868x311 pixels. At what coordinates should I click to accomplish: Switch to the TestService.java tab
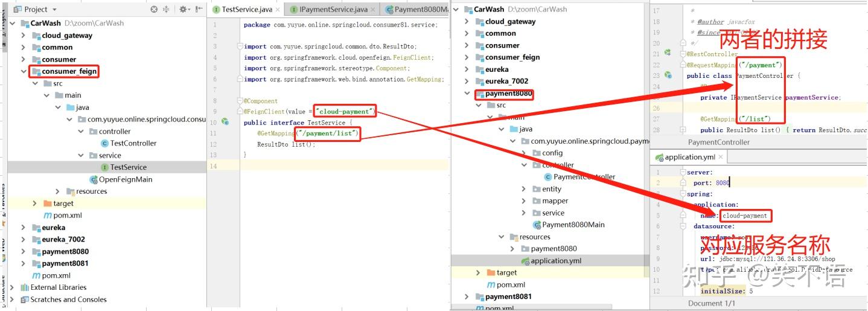click(246, 10)
